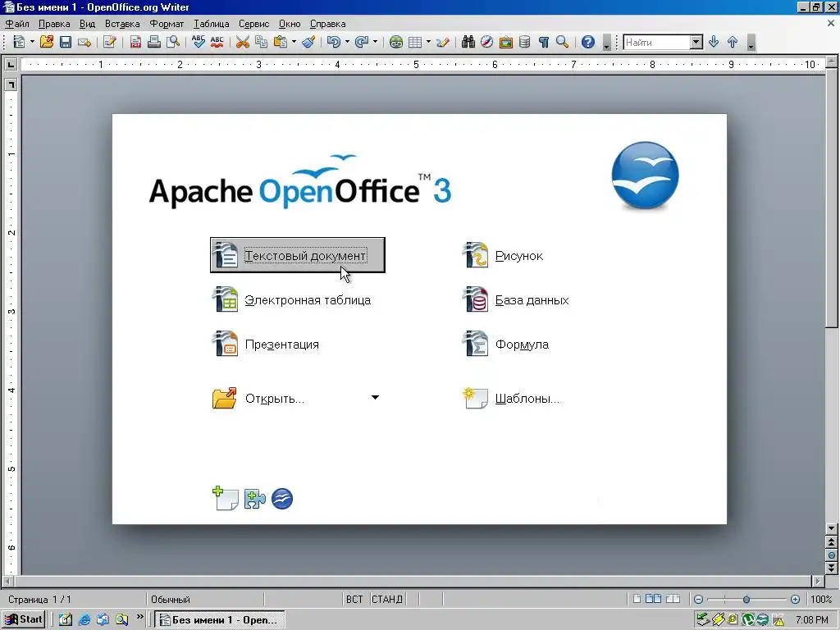Open OpenOffice Help via the question mark icon
This screenshot has width=840, height=630.
tap(588, 42)
